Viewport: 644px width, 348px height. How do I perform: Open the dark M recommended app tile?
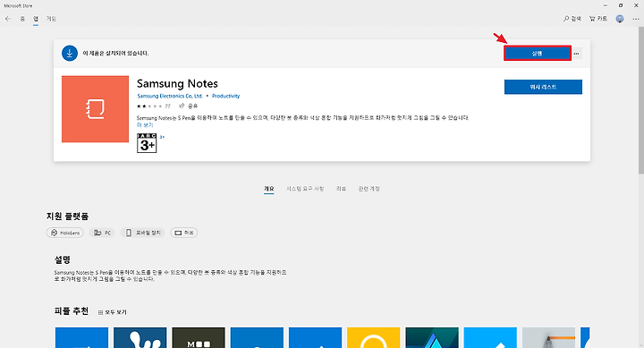pos(199,338)
